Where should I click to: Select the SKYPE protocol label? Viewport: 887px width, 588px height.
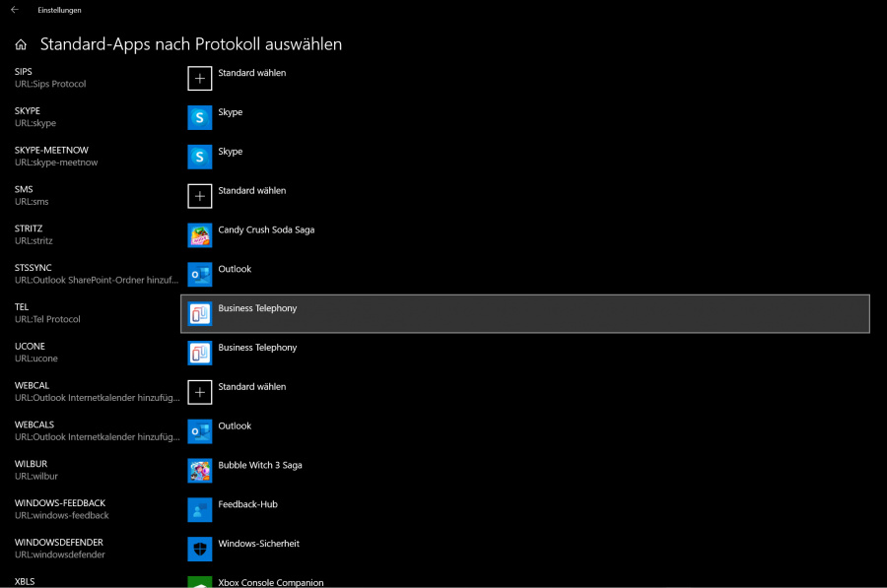tap(28, 111)
